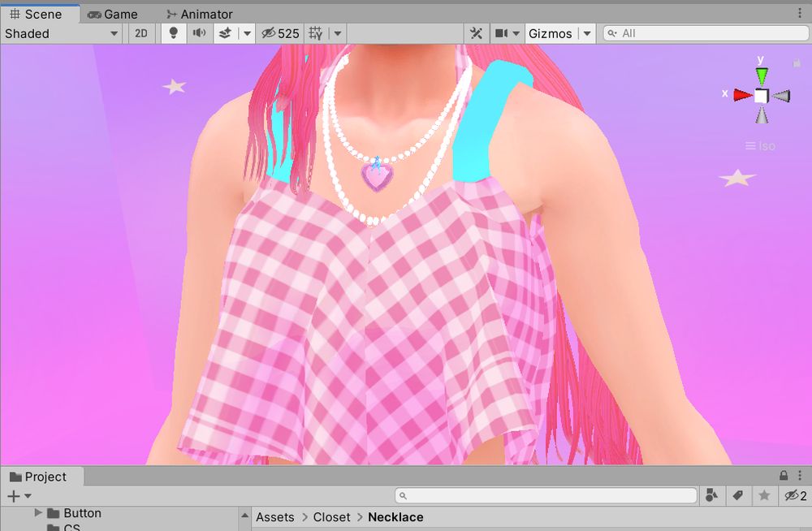The width and height of the screenshot is (812, 531).
Task: Toggle the Project panel lock icon
Action: click(784, 476)
